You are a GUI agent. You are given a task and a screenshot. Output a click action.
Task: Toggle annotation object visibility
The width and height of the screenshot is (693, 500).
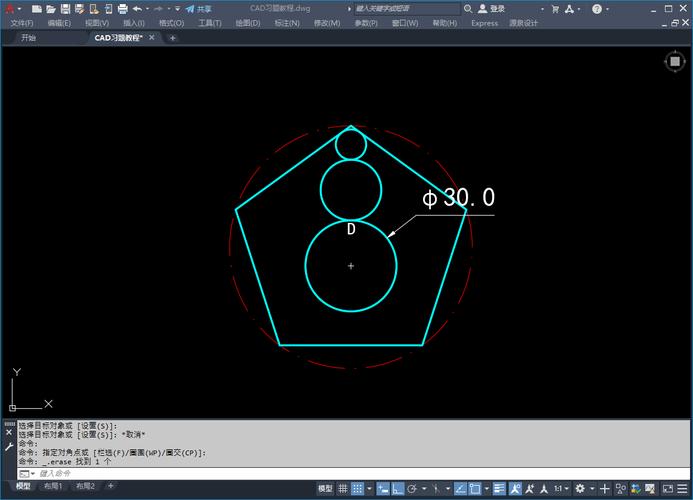[x=515, y=489]
